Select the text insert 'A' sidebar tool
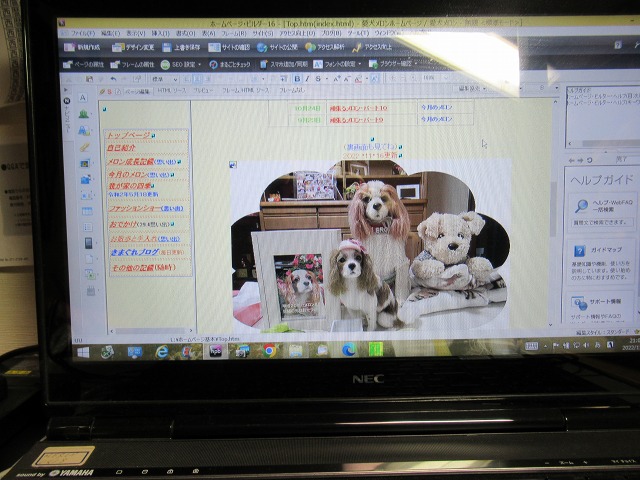Image resolution: width=640 pixels, height=480 pixels. [83, 98]
